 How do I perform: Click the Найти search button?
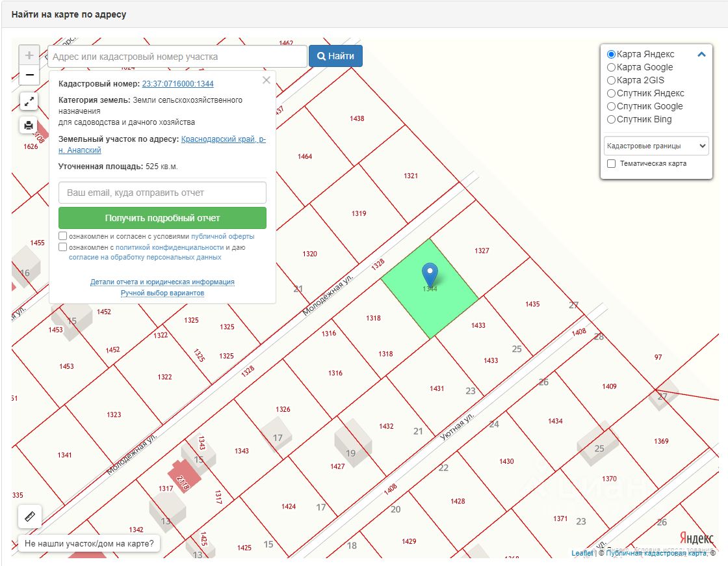(335, 56)
